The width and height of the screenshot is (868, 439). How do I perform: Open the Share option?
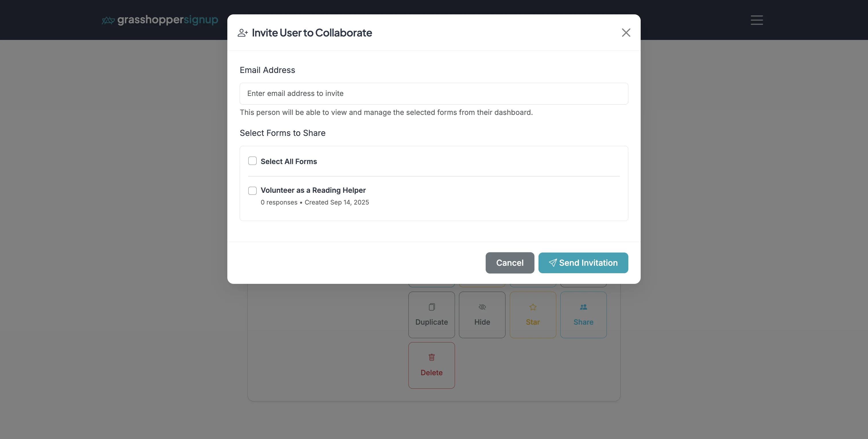click(583, 315)
